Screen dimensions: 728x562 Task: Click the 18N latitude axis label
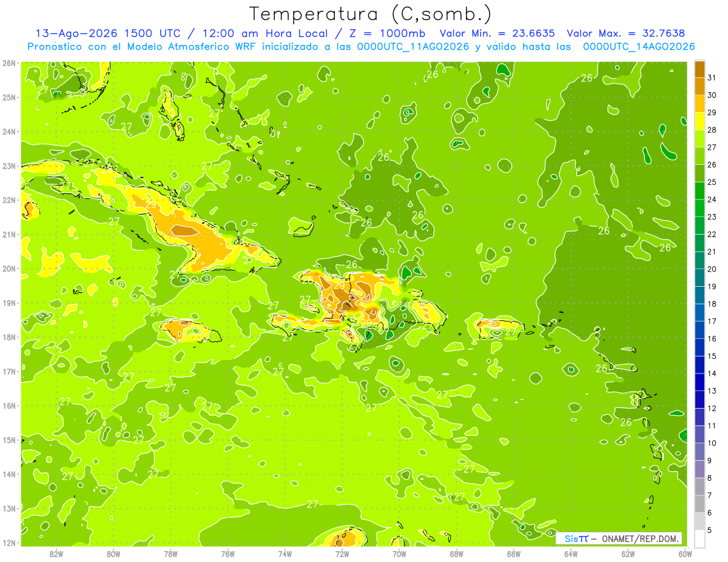coord(9,337)
